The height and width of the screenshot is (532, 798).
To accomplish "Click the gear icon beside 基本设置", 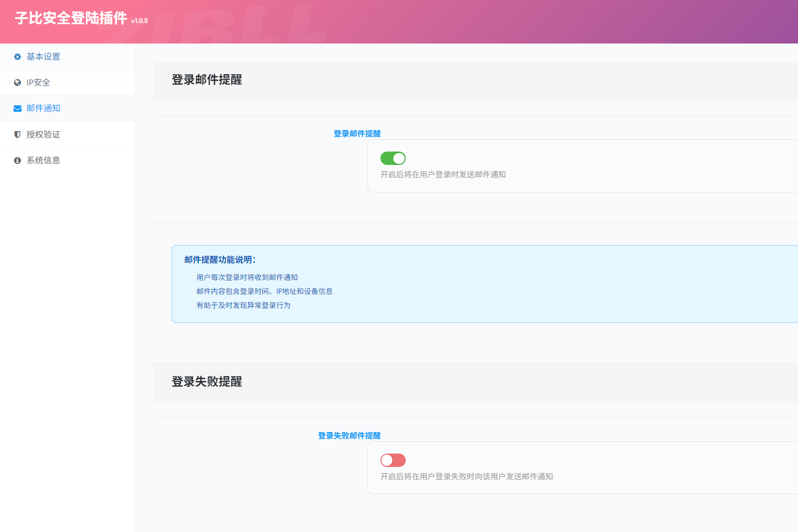I will [17, 56].
